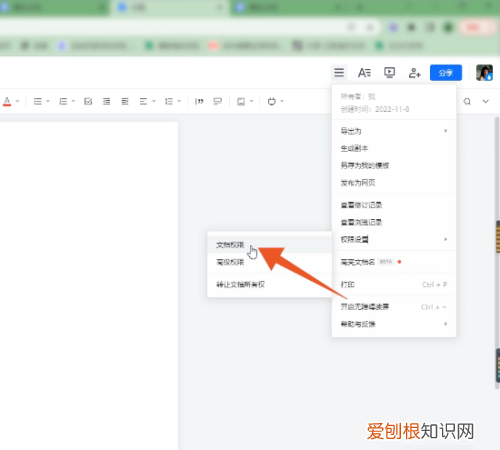
Task: Click the plugin add-on icon
Action: pyautogui.click(x=272, y=101)
